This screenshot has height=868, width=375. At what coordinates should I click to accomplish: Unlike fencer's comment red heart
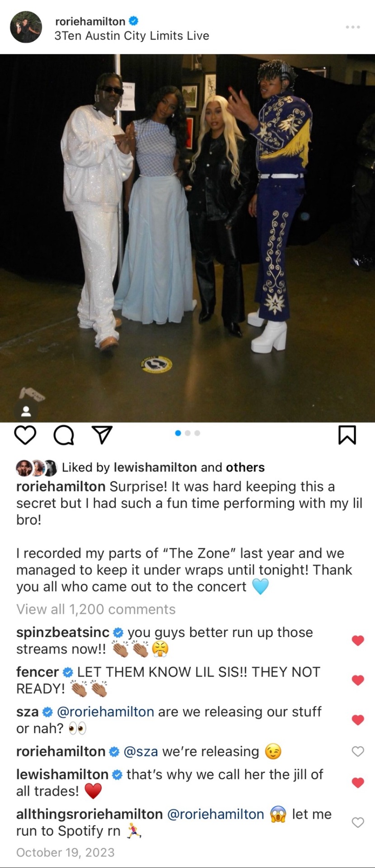pyautogui.click(x=358, y=680)
